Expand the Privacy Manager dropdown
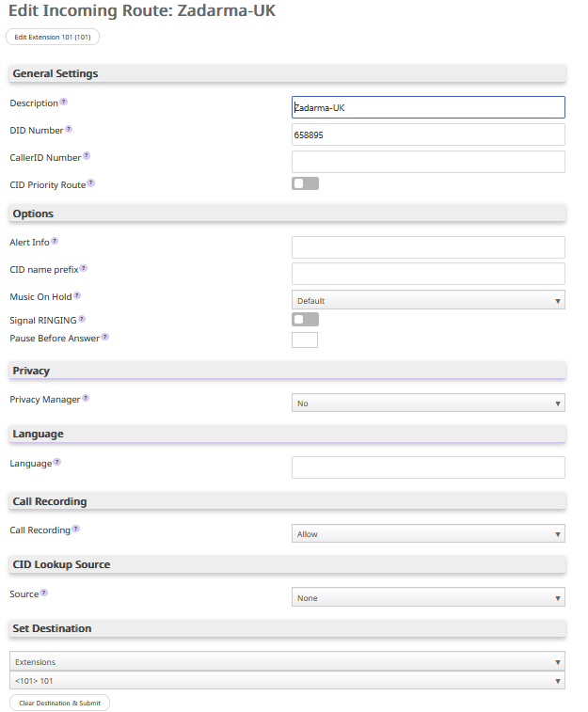 pyautogui.click(x=428, y=403)
